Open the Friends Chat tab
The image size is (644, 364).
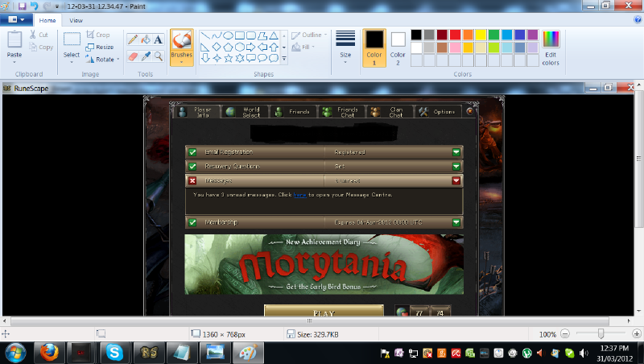[342, 112]
